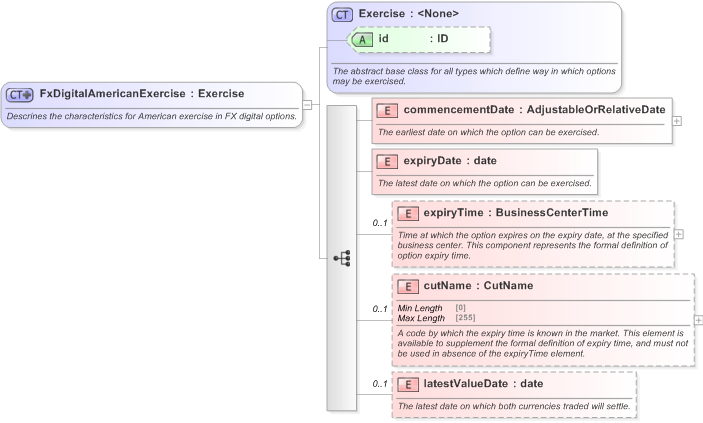Select the sequence compositor icon
The width and height of the screenshot is (703, 423).
342,258
